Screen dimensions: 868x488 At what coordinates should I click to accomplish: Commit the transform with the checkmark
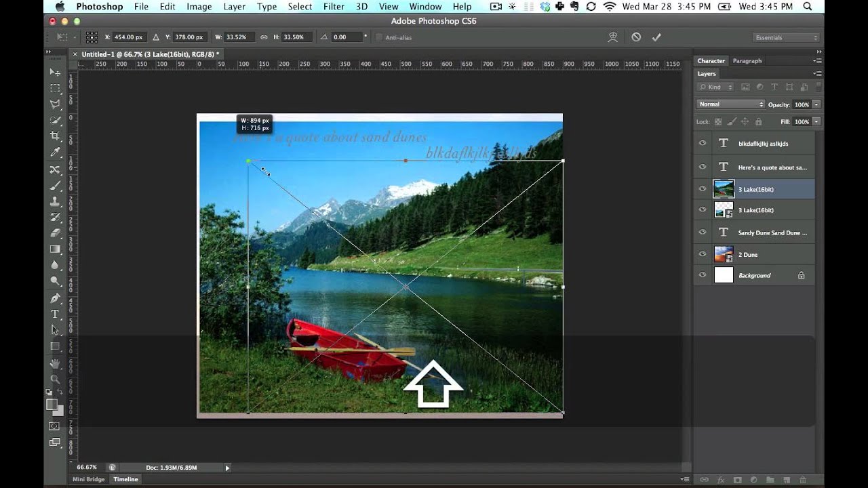click(656, 37)
